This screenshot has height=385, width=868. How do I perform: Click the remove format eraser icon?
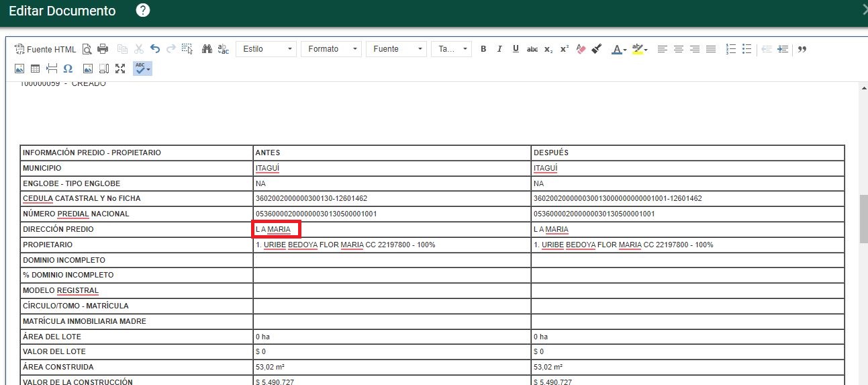[581, 49]
